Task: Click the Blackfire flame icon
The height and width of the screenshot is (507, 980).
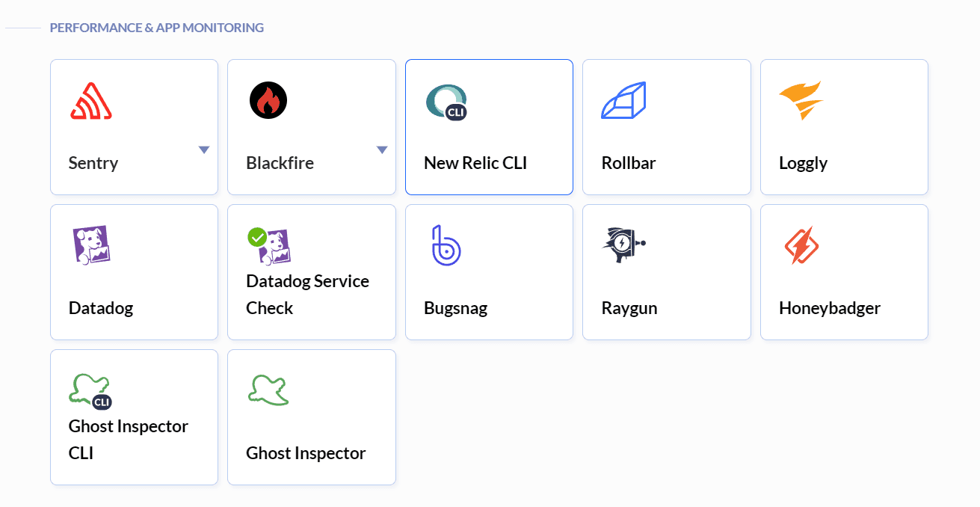Action: point(268,101)
